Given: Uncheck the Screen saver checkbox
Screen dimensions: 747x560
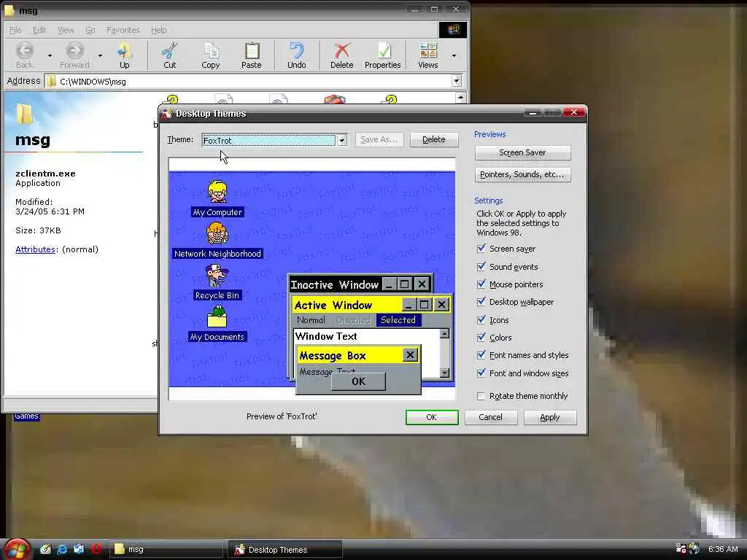Looking at the screenshot, I should [481, 249].
